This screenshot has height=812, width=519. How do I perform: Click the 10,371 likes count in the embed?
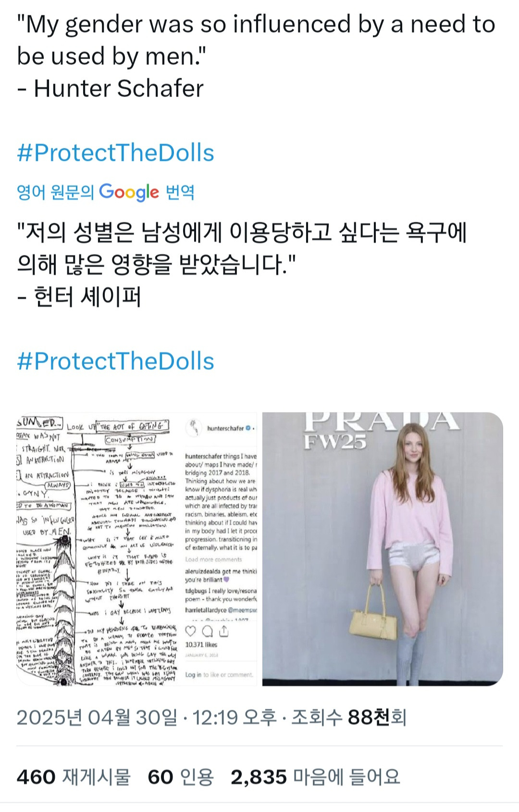click(x=201, y=645)
